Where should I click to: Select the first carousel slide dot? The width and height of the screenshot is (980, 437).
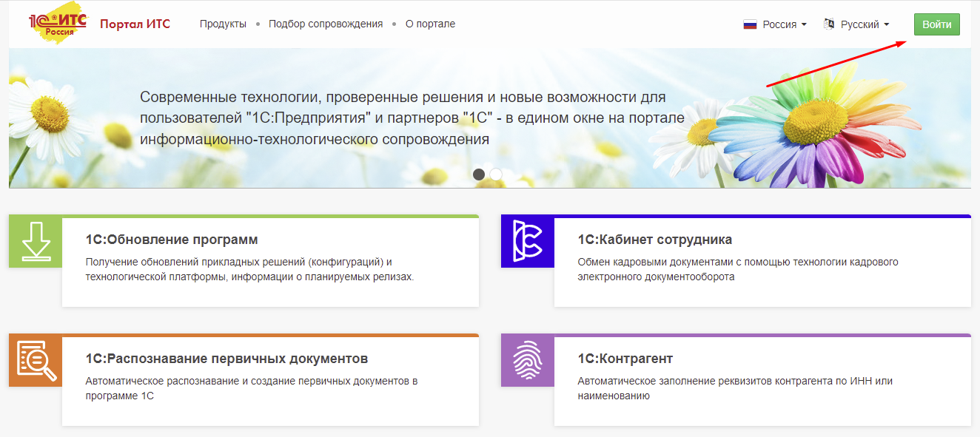[x=479, y=175]
